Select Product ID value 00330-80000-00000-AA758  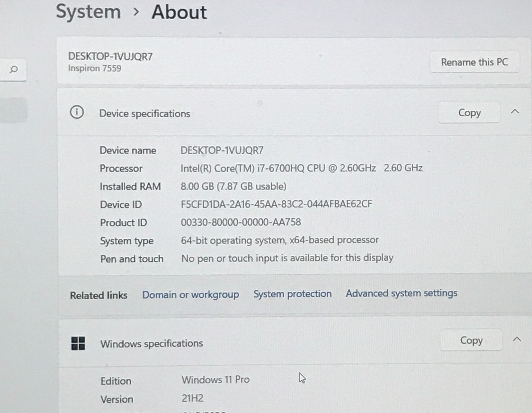click(241, 222)
